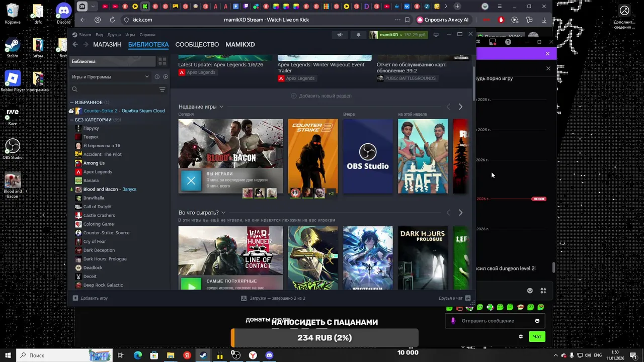Click the donation goal progress bar 234 RUB
Screen dimensions: 644x362
pos(325,338)
